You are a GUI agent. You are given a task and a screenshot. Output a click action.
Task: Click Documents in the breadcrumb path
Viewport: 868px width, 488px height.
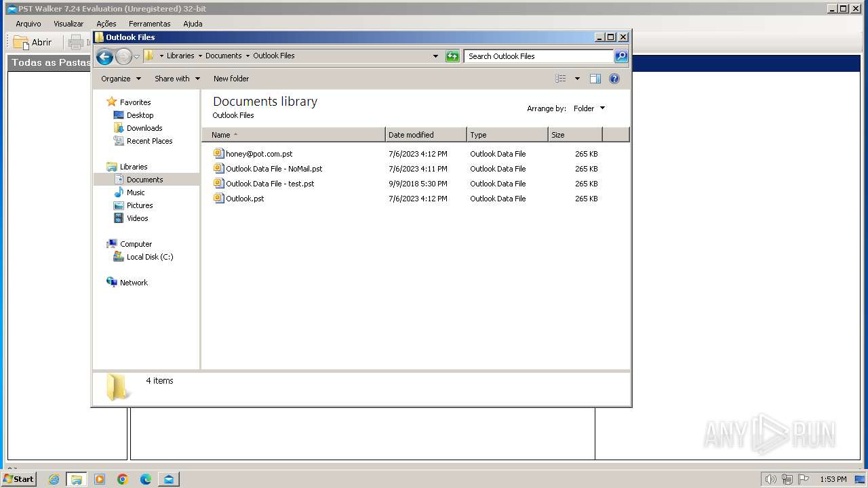[x=224, y=56]
